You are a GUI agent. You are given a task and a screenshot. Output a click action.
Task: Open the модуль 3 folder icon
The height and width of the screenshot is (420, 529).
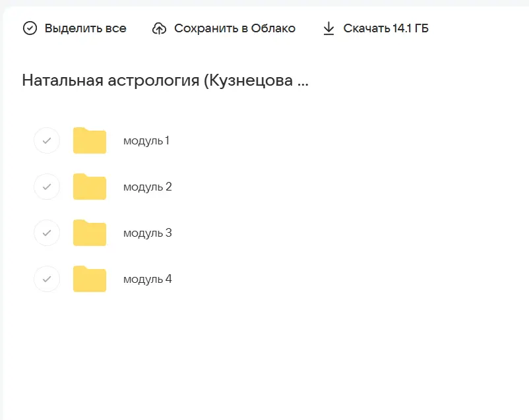point(89,233)
